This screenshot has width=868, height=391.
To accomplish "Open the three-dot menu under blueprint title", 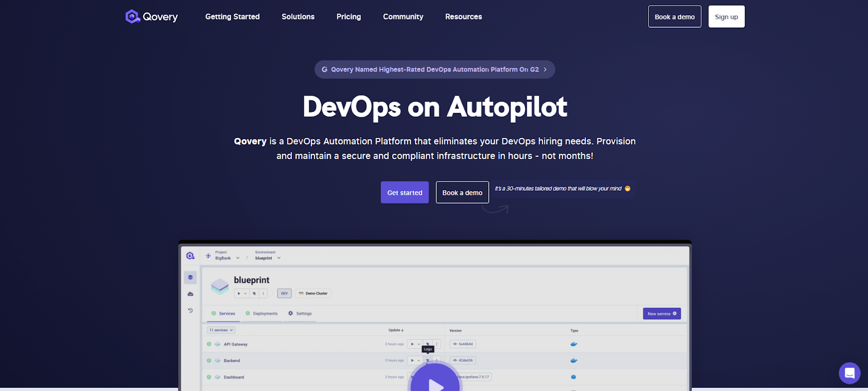I will [263, 293].
